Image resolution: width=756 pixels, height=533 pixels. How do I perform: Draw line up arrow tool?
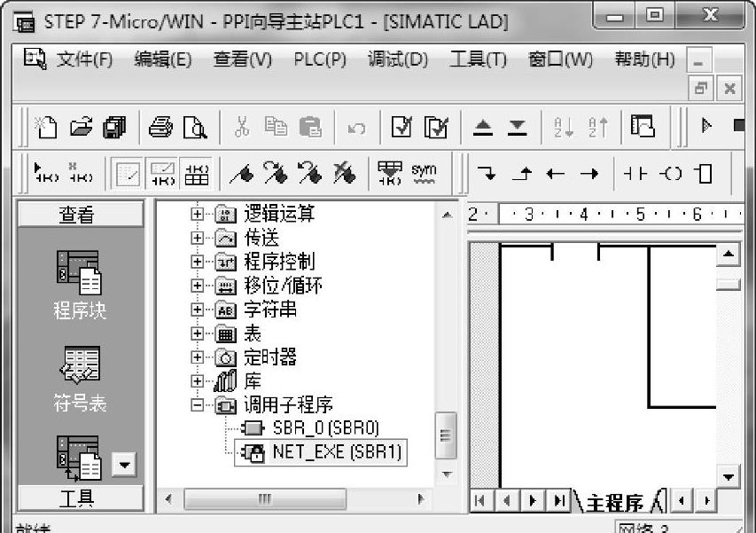pos(522,173)
